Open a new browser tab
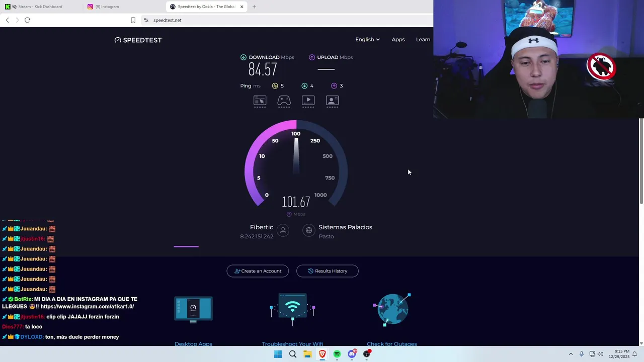 click(254, 7)
